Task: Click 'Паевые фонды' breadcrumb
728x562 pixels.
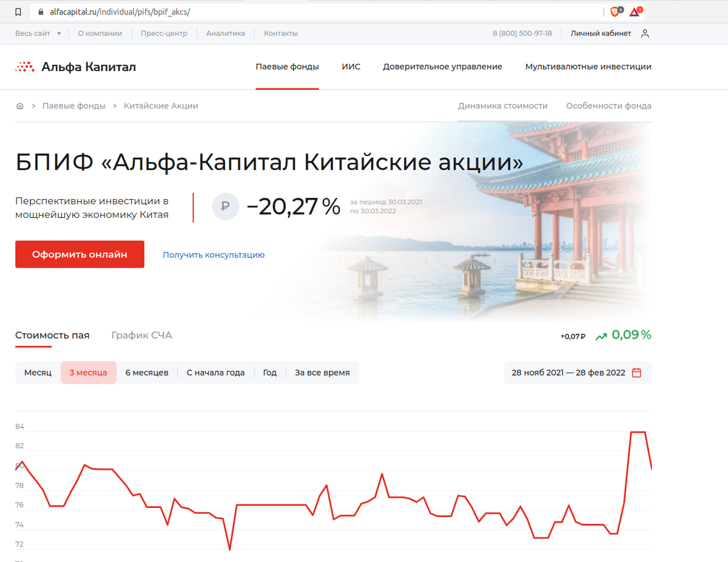Action: point(74,106)
